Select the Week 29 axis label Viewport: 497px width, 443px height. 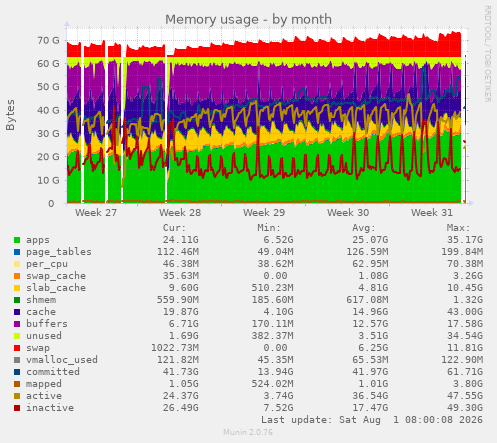[x=264, y=213]
